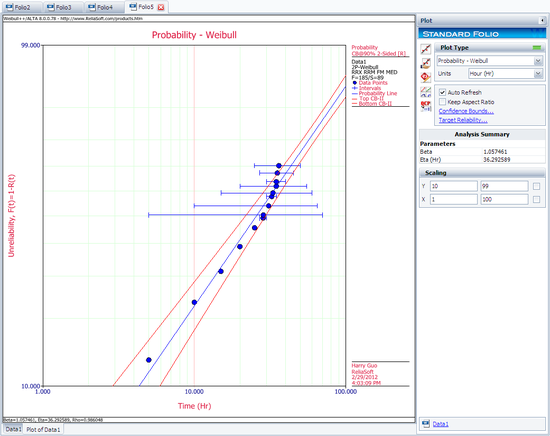Click the Y maximum scaling field showing 99
Screen dimensions: 550x436
click(504, 186)
